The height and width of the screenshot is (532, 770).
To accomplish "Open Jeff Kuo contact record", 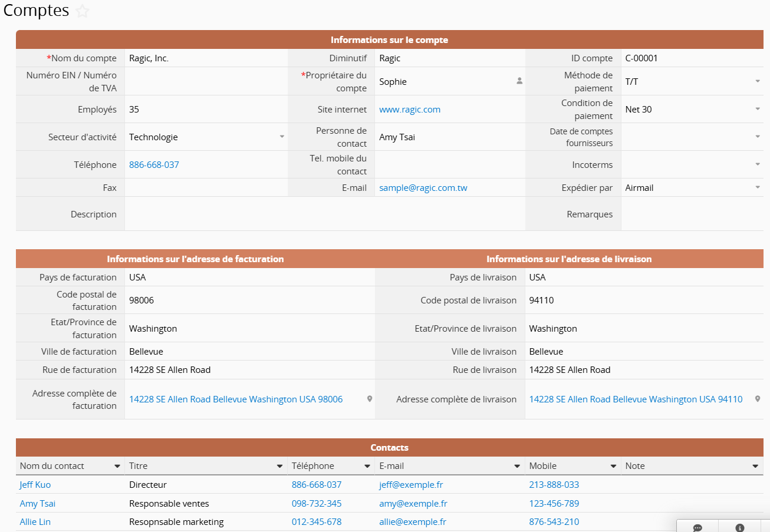I will (35, 485).
